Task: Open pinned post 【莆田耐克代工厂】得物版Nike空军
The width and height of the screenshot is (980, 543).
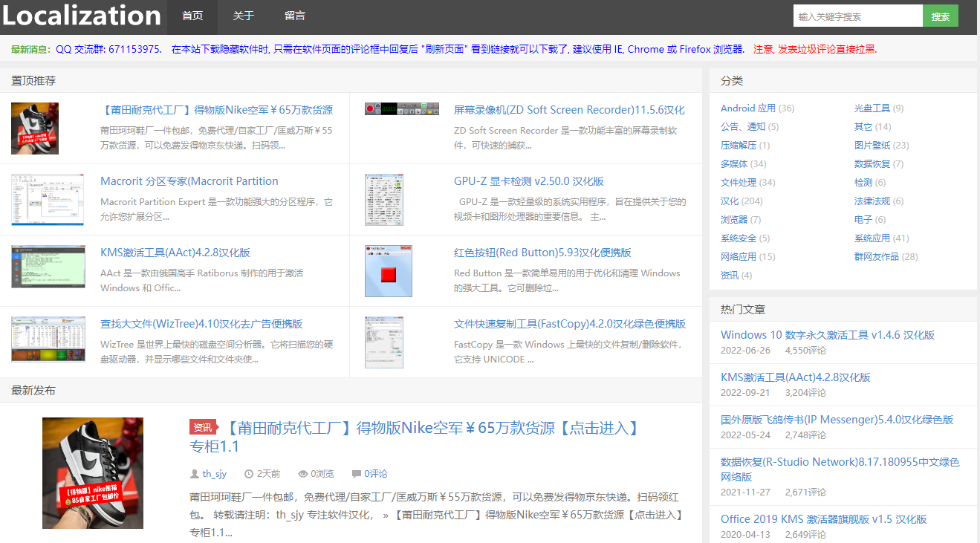Action: pos(216,110)
